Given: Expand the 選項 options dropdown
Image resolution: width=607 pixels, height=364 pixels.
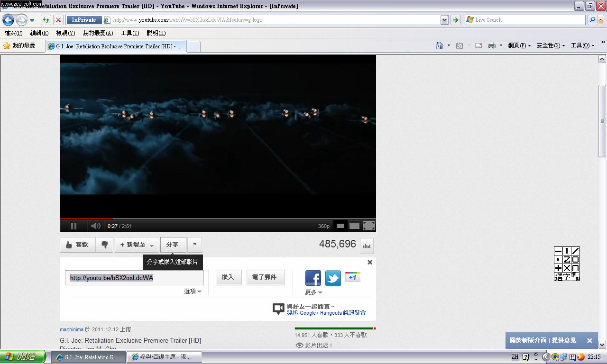Looking at the screenshot, I should tap(193, 291).
